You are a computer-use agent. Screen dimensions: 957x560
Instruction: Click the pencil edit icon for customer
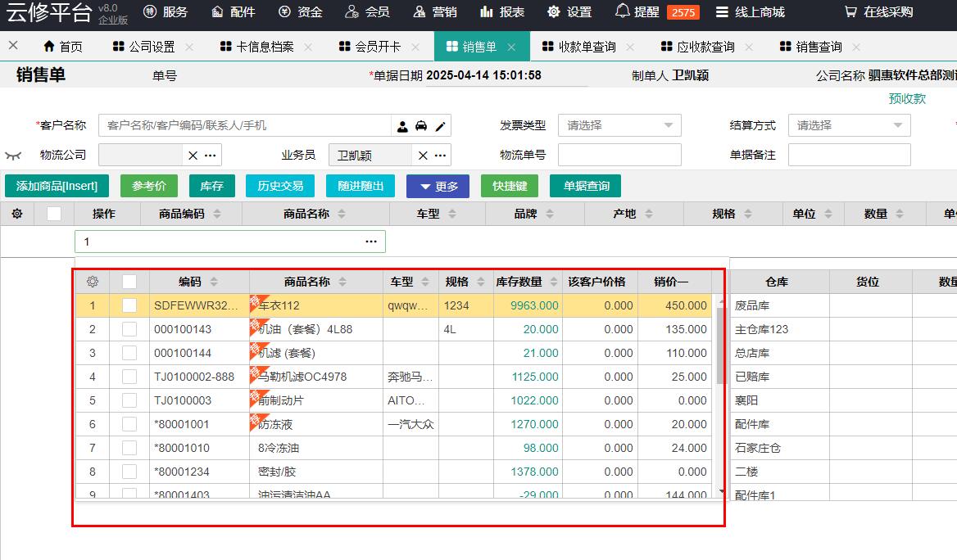[440, 126]
